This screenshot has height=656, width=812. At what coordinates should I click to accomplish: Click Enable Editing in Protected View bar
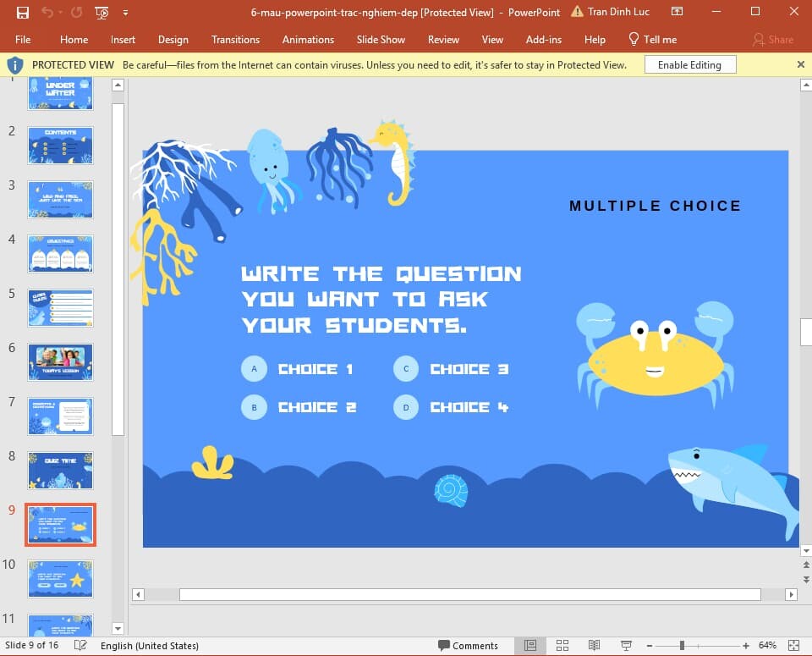tap(690, 63)
